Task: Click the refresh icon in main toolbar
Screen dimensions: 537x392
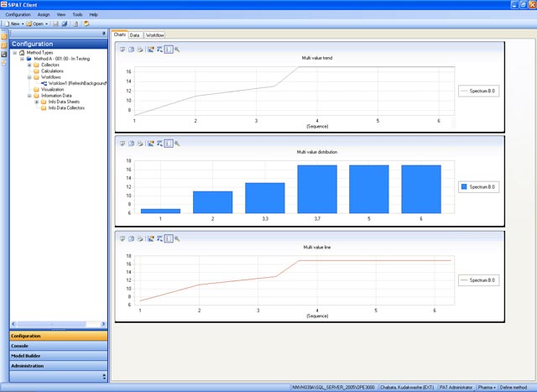Action: [x=86, y=24]
